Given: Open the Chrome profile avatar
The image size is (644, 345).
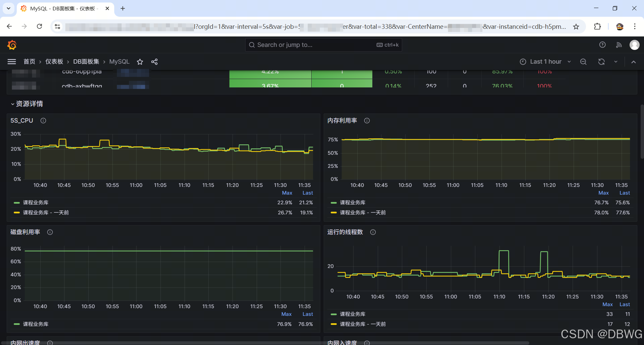Looking at the screenshot, I should point(620,26).
